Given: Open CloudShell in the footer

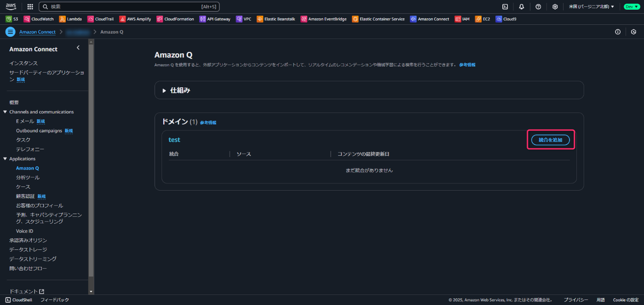Looking at the screenshot, I should 19,300.
